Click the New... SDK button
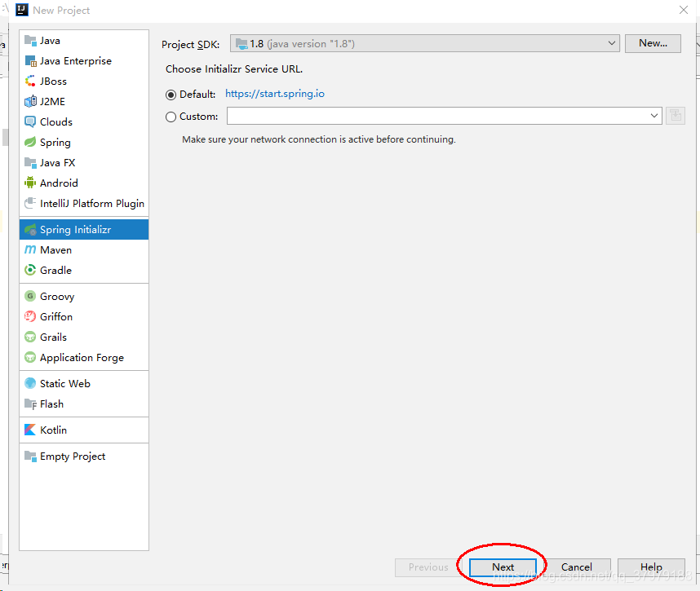700x591 pixels. click(653, 43)
